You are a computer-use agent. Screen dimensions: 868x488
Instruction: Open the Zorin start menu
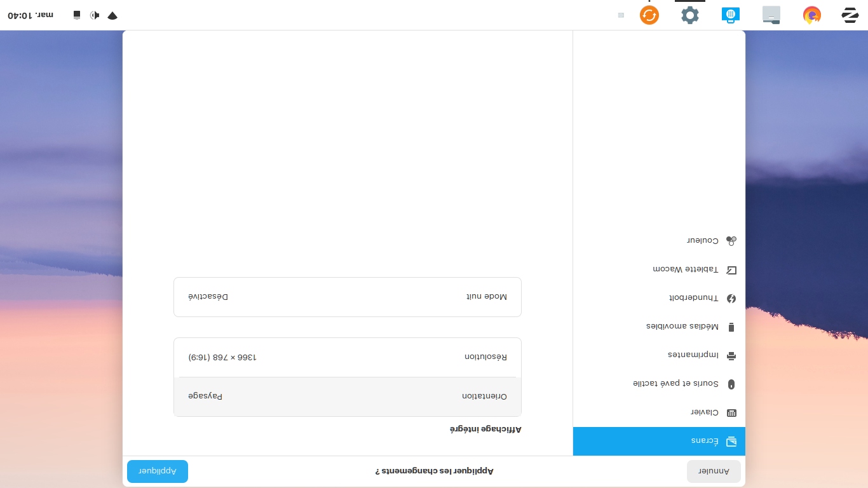pyautogui.click(x=850, y=15)
